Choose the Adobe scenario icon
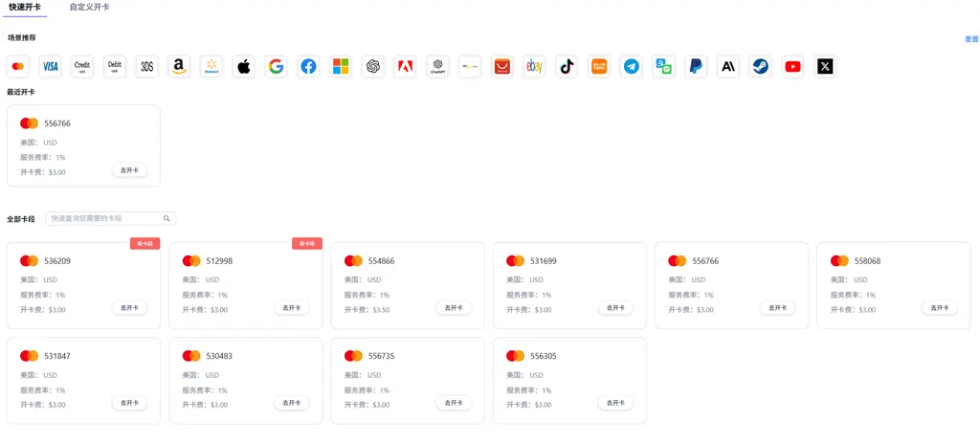Viewport: 980px width, 444px height. click(406, 66)
